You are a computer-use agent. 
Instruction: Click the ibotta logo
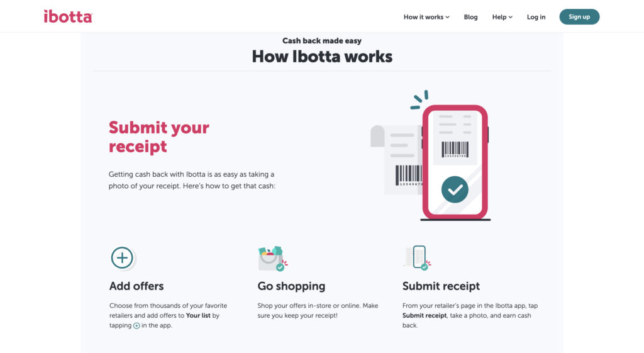pos(68,16)
